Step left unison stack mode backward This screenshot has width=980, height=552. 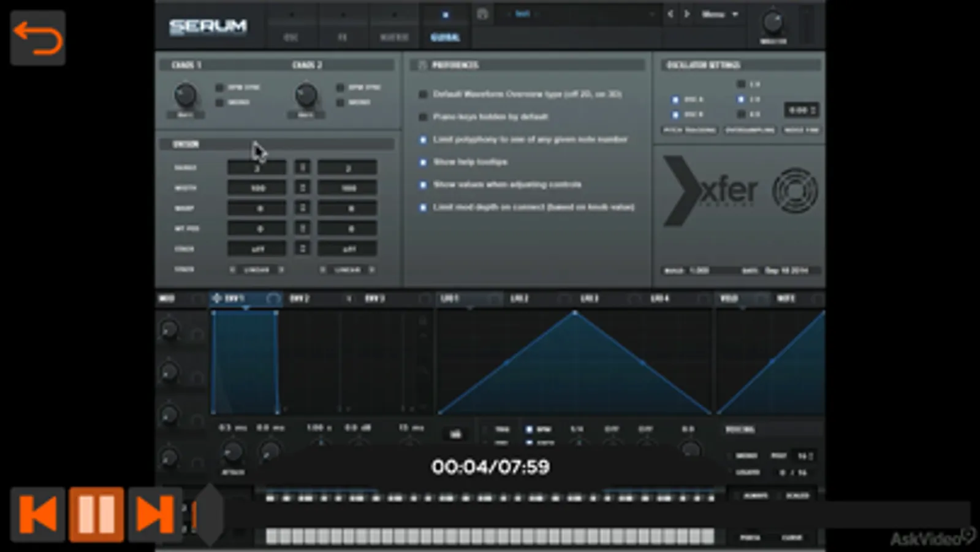pyautogui.click(x=232, y=270)
